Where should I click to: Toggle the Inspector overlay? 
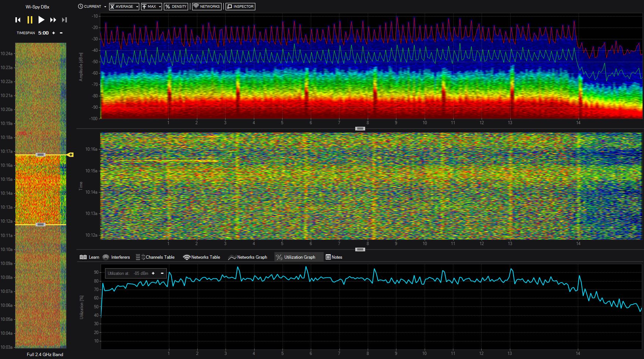tap(240, 7)
